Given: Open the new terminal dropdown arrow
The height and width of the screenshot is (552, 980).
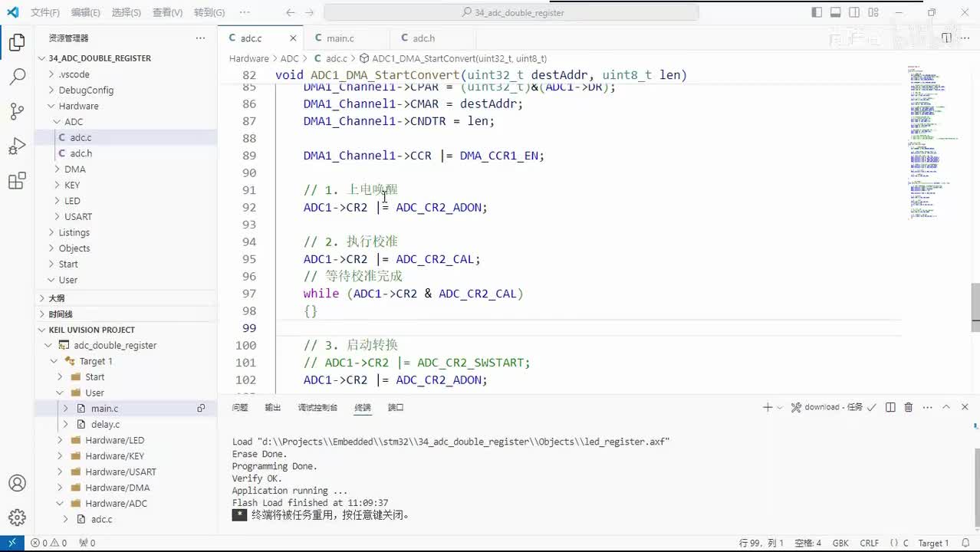Looking at the screenshot, I should 780,407.
